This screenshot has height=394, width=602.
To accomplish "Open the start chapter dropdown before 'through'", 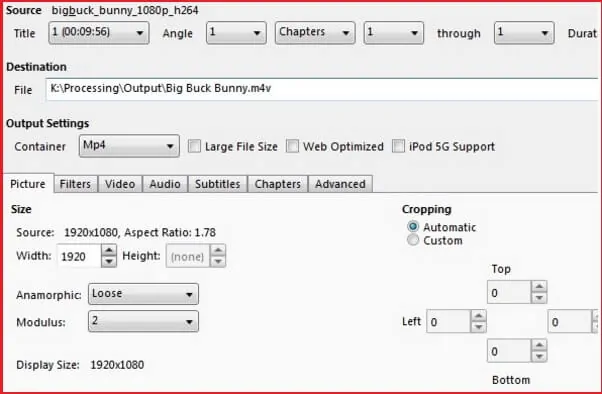I will point(394,33).
